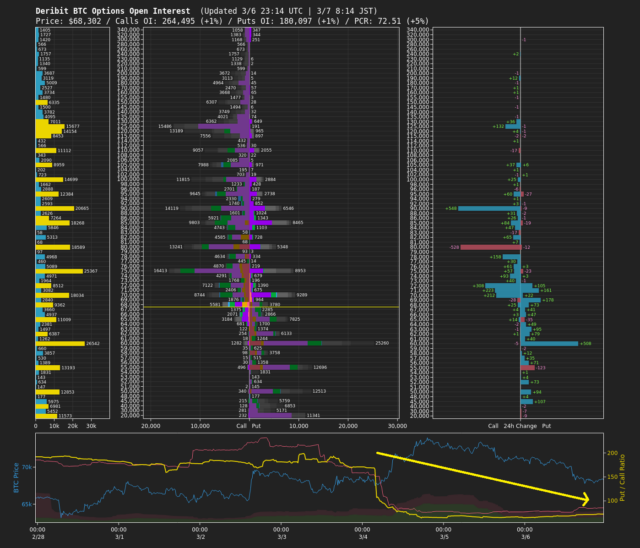
Task: Click the blue +506 put change bar
Action: click(550, 343)
